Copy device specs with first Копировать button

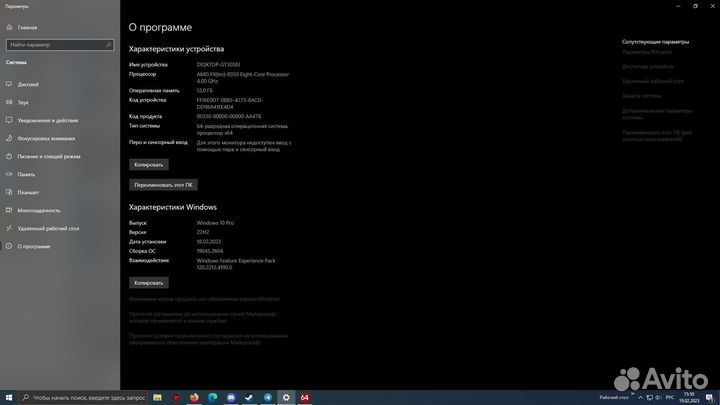149,165
